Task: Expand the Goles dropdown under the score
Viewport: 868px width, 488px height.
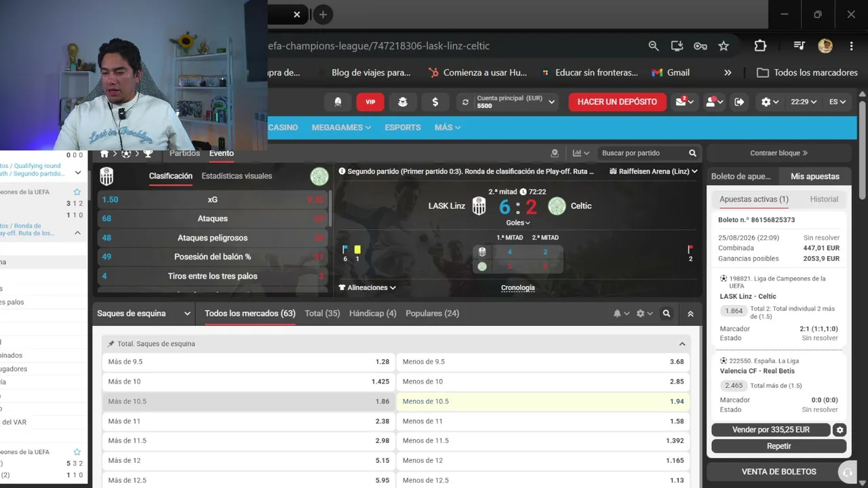Action: (518, 222)
